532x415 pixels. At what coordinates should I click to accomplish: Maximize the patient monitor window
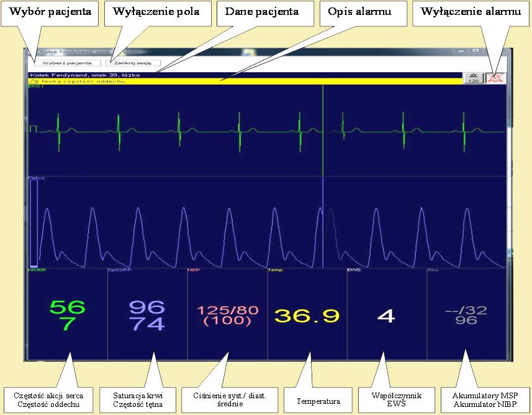point(476,51)
